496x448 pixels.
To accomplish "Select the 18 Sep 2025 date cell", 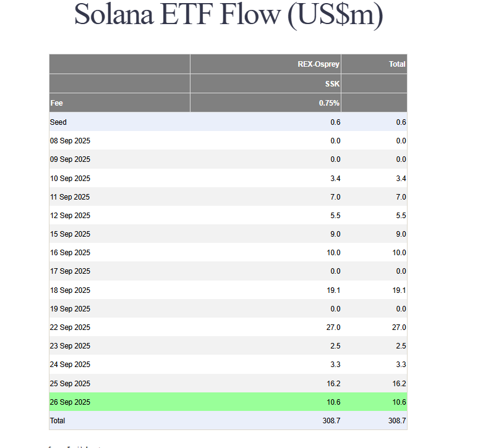I will 70,290.
